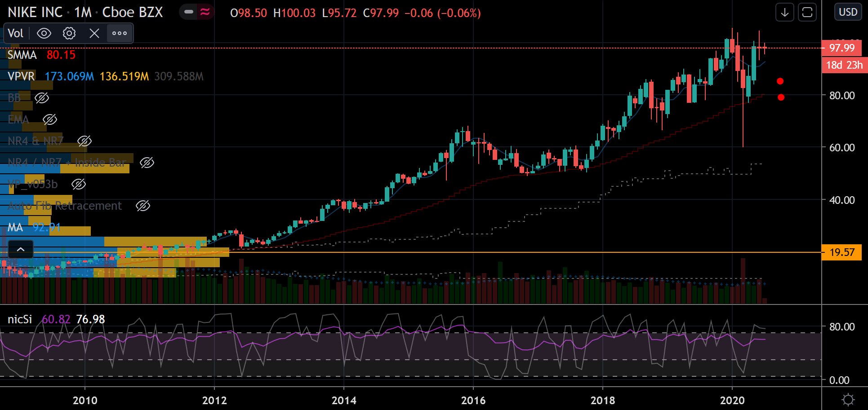Open the USD currency selector

click(848, 12)
